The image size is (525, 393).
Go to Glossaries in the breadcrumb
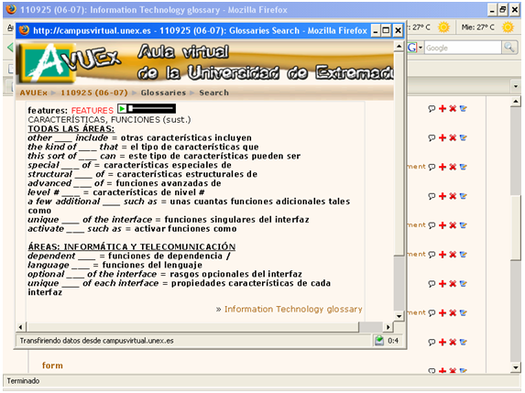pos(163,93)
